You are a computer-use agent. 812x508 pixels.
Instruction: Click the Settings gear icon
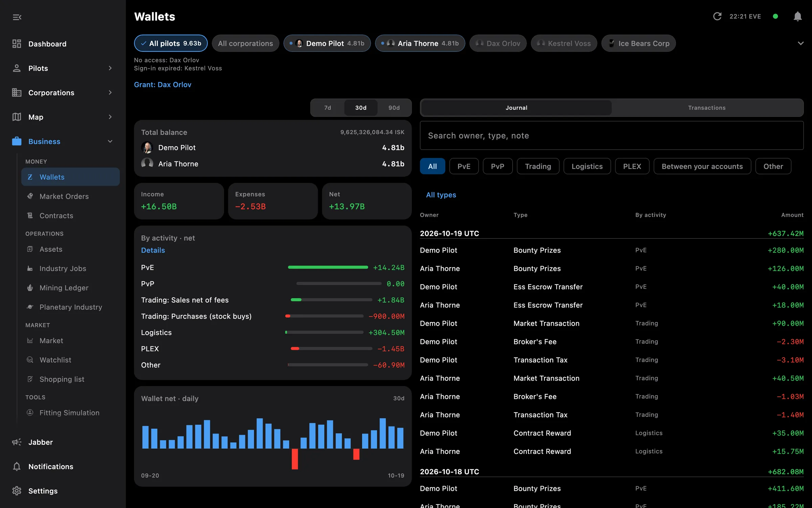pyautogui.click(x=17, y=491)
